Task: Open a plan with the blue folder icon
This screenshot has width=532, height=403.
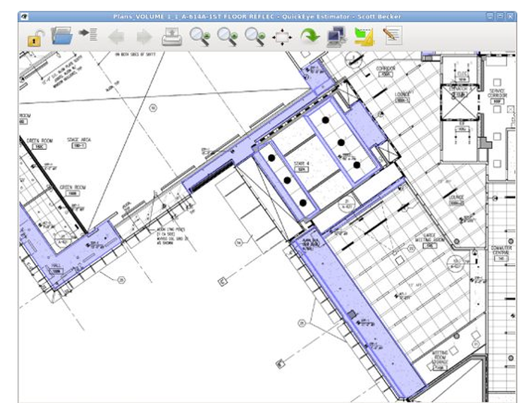Action: coord(61,36)
